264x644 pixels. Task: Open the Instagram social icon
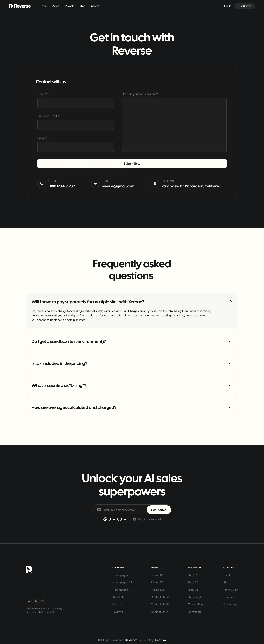[x=36, y=601]
